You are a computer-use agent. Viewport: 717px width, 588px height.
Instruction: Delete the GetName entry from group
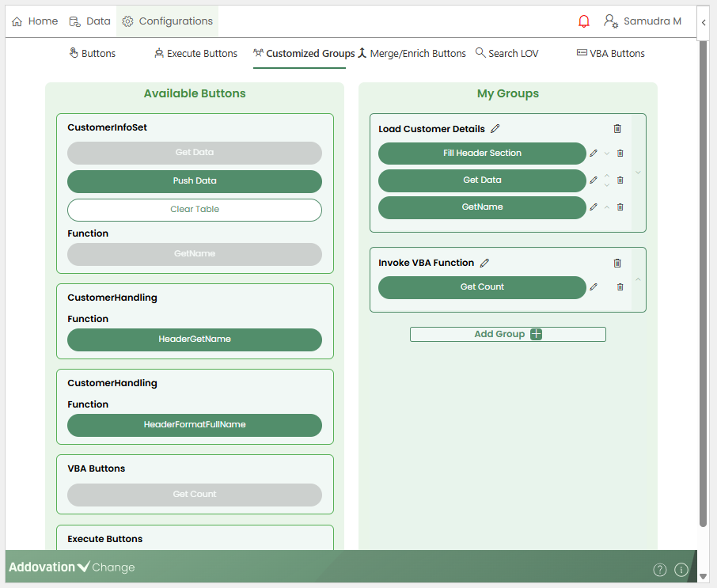click(620, 207)
